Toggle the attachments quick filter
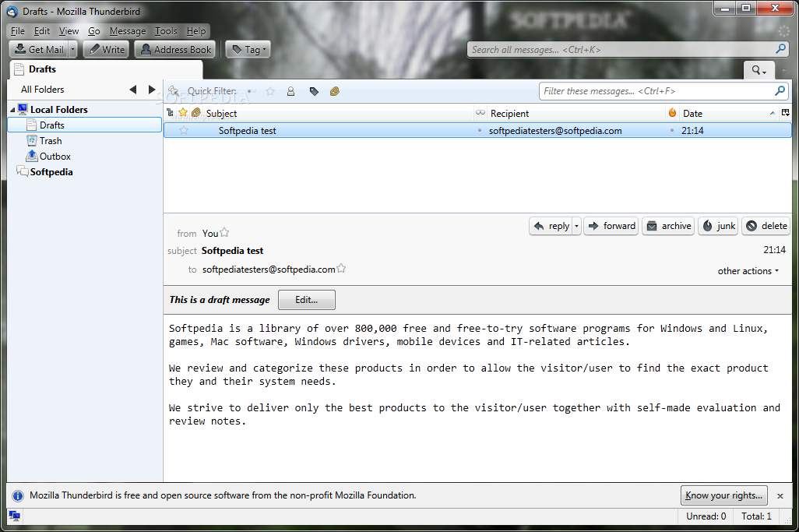The width and height of the screenshot is (799, 532). pyautogui.click(x=335, y=91)
